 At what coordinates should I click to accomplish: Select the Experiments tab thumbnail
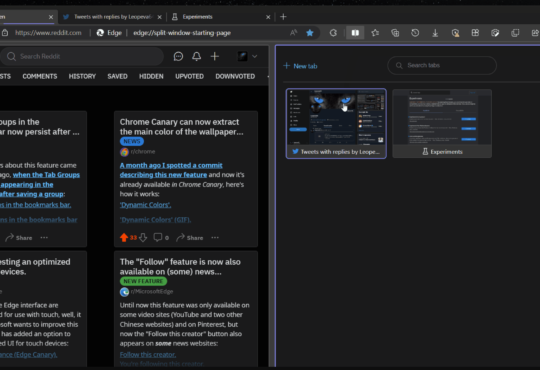click(x=442, y=124)
